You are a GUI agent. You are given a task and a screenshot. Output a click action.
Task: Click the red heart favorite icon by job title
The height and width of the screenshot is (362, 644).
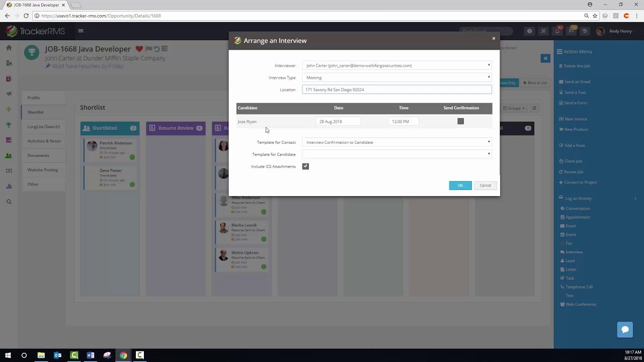click(139, 49)
